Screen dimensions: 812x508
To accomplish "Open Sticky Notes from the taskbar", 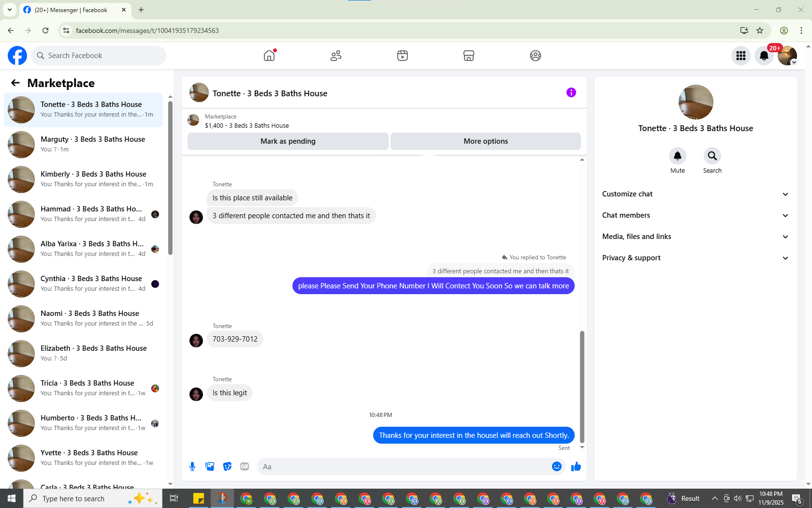I will click(199, 498).
